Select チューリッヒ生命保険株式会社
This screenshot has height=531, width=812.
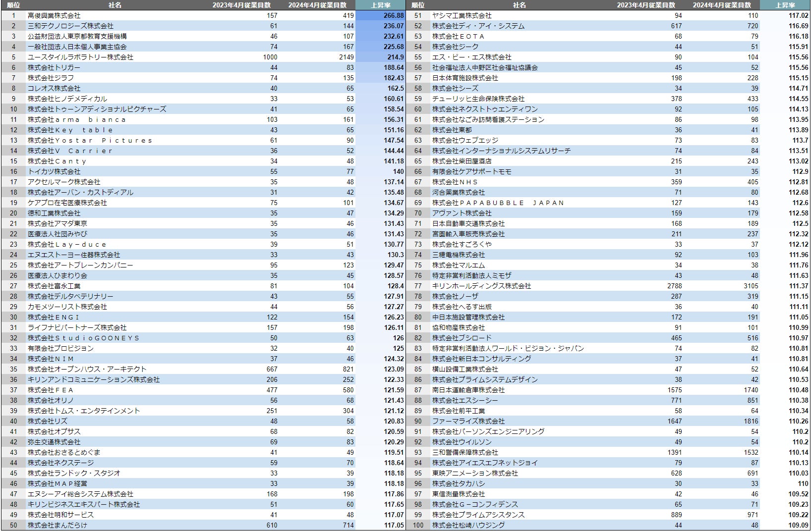pos(478,99)
